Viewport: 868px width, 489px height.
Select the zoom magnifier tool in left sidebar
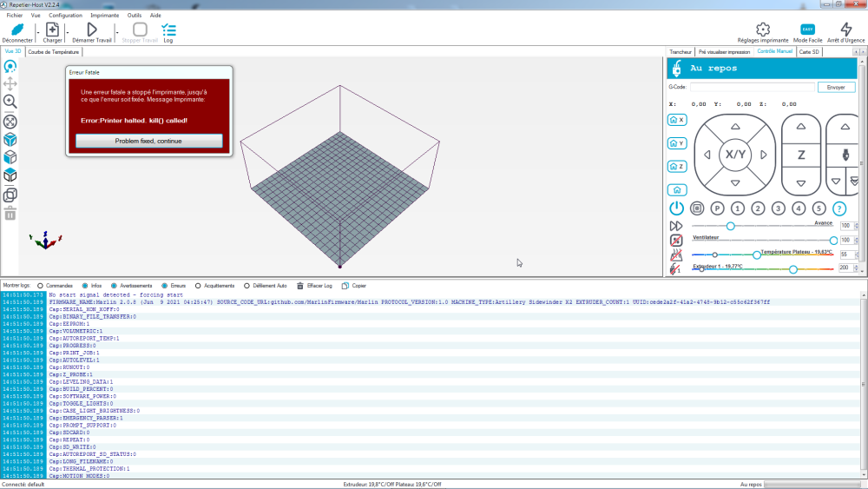tap(10, 102)
